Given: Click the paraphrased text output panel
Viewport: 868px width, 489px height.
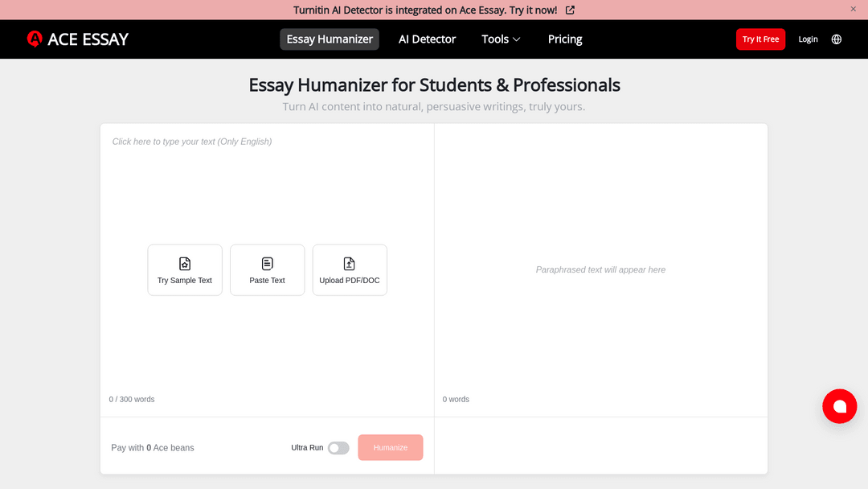Looking at the screenshot, I should 600,270.
